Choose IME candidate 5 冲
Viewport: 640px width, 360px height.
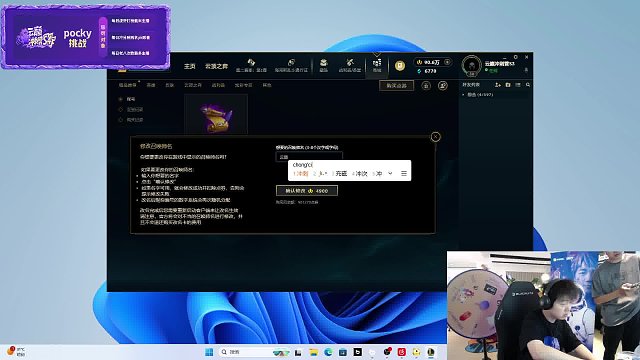pos(377,174)
